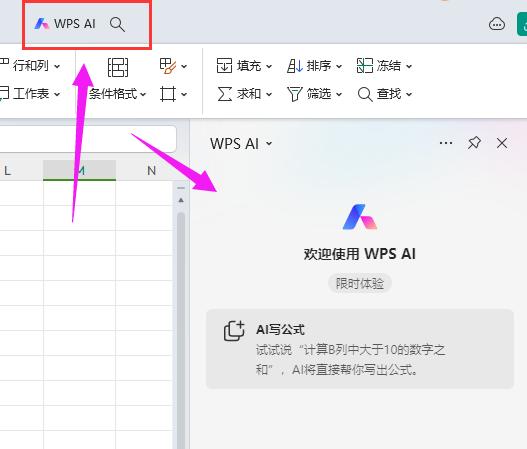The width and height of the screenshot is (527, 449).
Task: Click the 筛选 filter funnel icon
Action: tap(295, 94)
